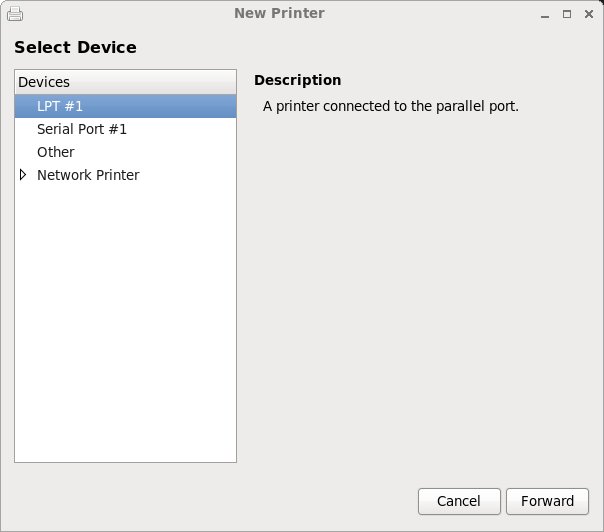The height and width of the screenshot is (532, 604).
Task: Select the Serial Port #1 device
Action: click(82, 129)
